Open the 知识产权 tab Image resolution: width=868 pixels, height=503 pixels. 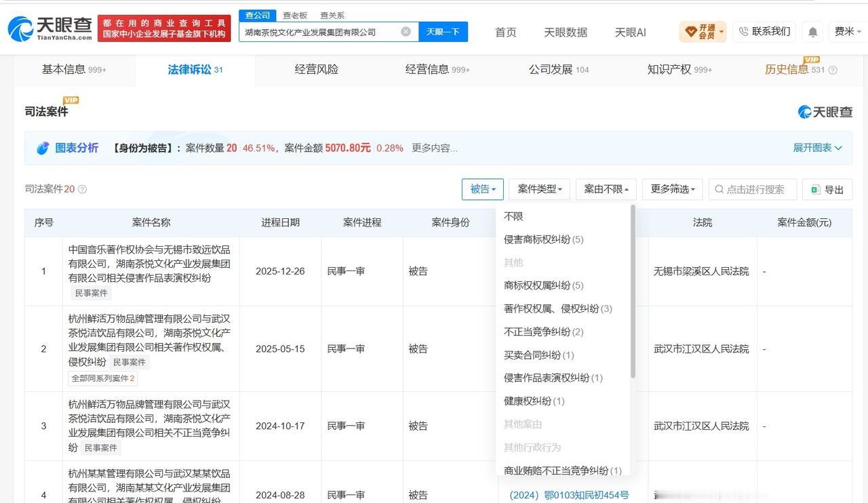[679, 69]
